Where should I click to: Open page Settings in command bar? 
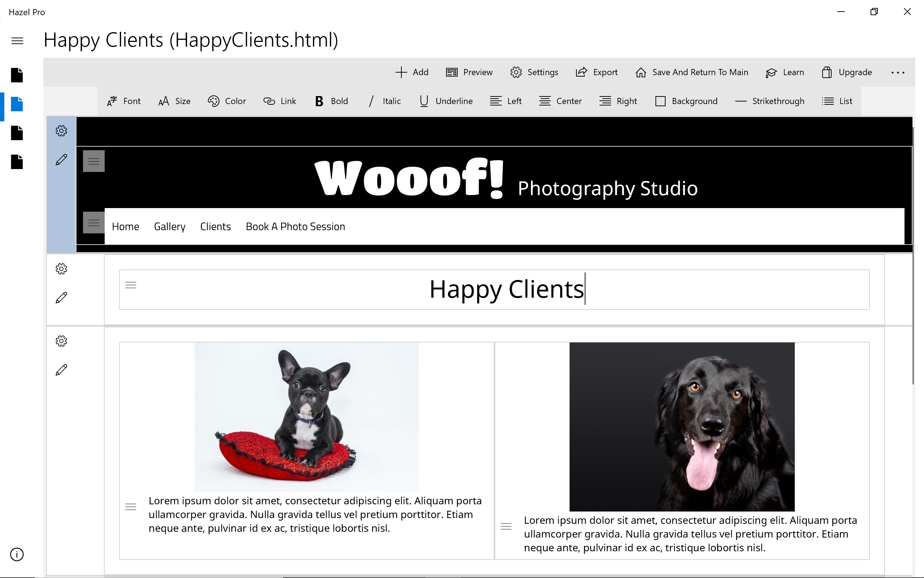[534, 72]
